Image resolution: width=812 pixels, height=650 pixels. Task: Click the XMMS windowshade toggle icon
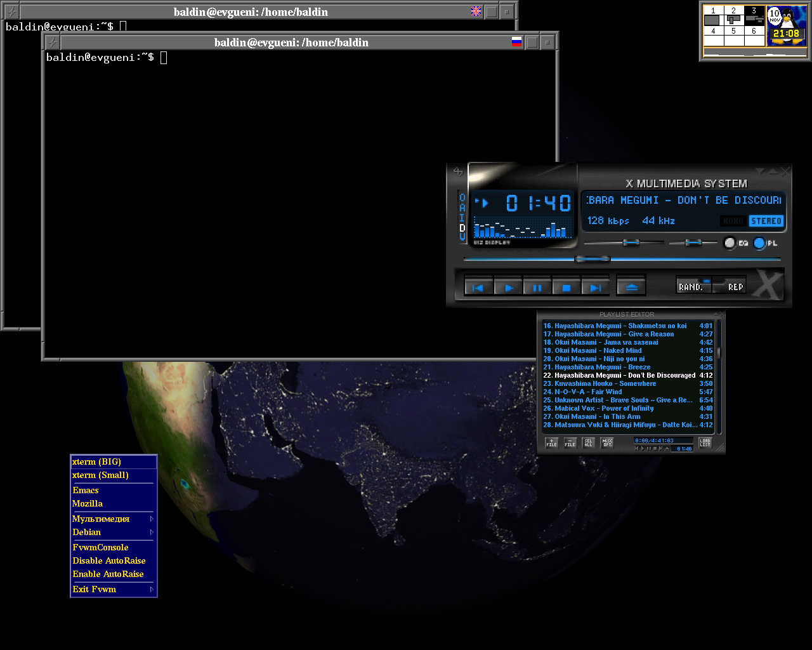[x=773, y=171]
